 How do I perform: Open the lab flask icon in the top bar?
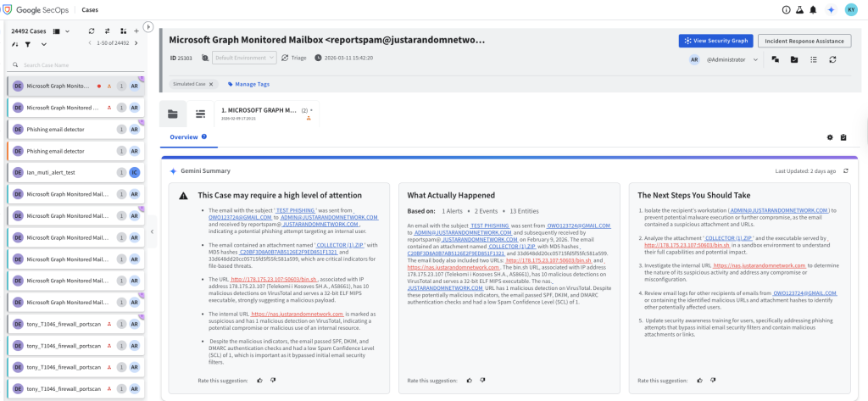(799, 10)
